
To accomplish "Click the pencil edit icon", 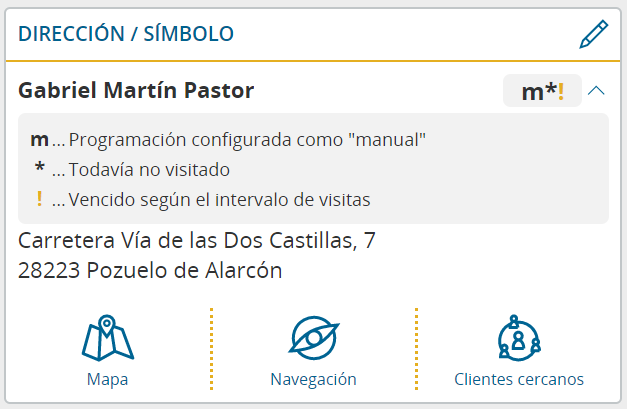I will 594,34.
